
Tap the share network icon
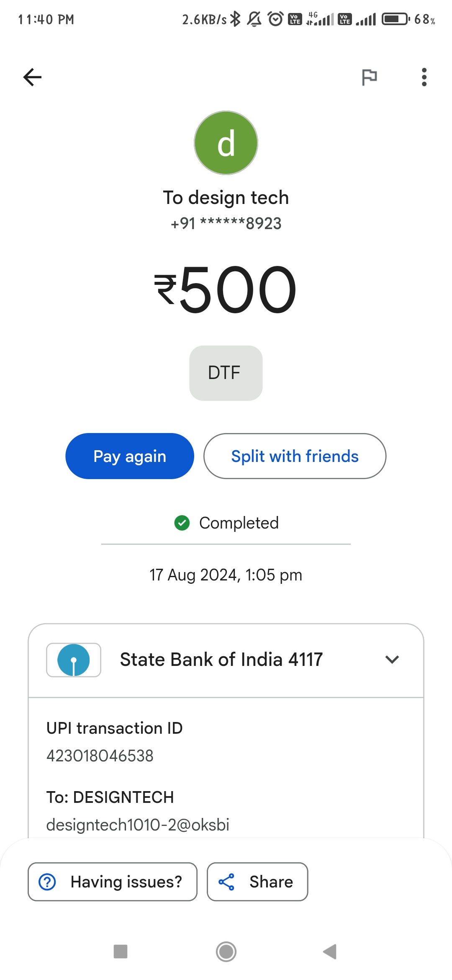[x=226, y=882]
